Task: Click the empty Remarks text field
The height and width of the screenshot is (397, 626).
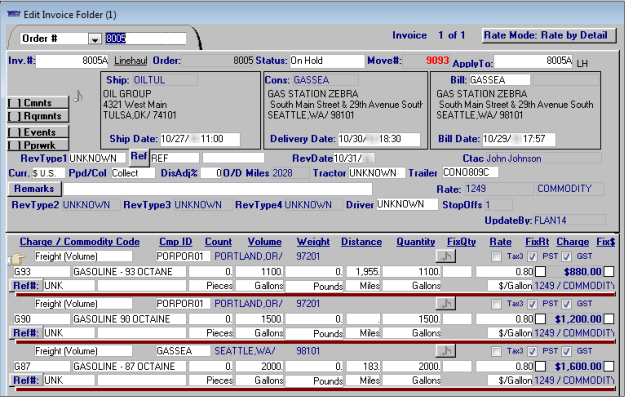Action: [218, 189]
